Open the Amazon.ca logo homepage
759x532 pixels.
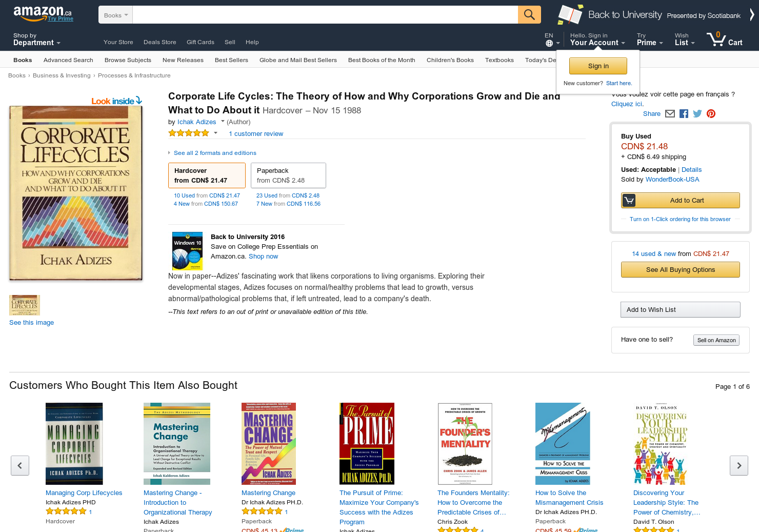pyautogui.click(x=43, y=14)
